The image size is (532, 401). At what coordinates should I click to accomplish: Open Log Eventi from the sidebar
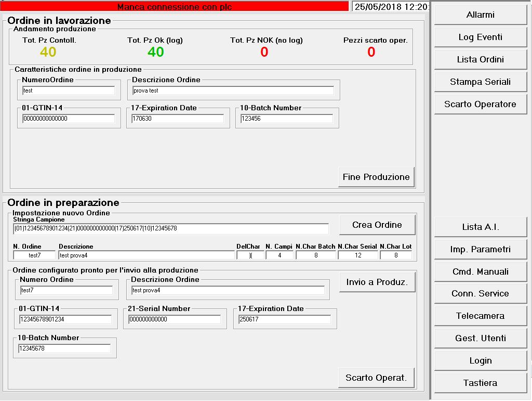click(x=480, y=37)
